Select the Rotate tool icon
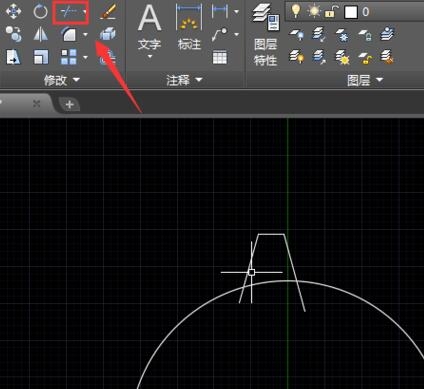Screen dimensions: 424x389 click(x=41, y=12)
